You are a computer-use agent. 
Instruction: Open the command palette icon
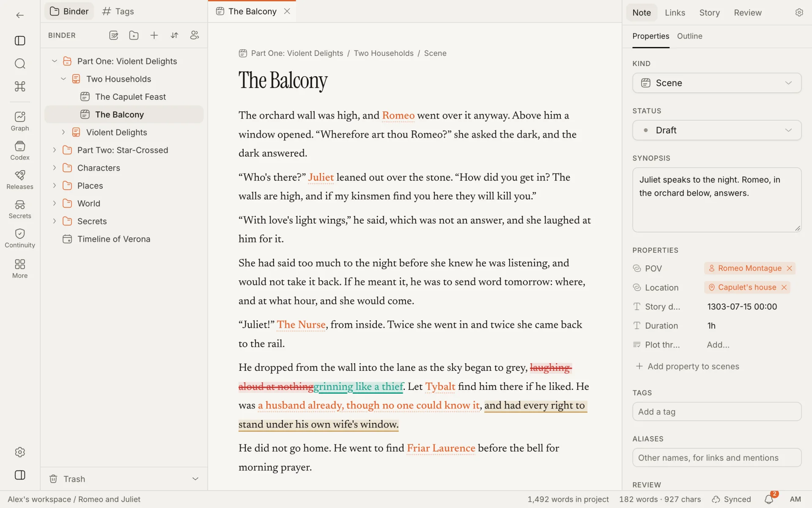pyautogui.click(x=20, y=86)
